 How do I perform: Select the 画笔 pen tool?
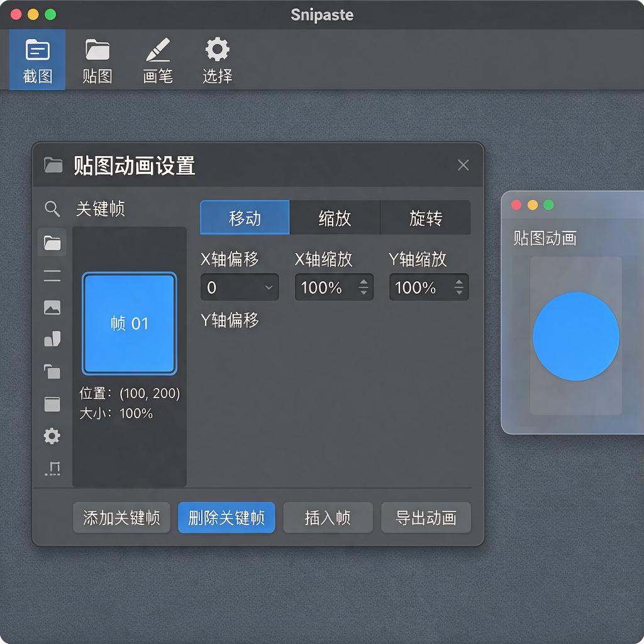pyautogui.click(x=158, y=60)
